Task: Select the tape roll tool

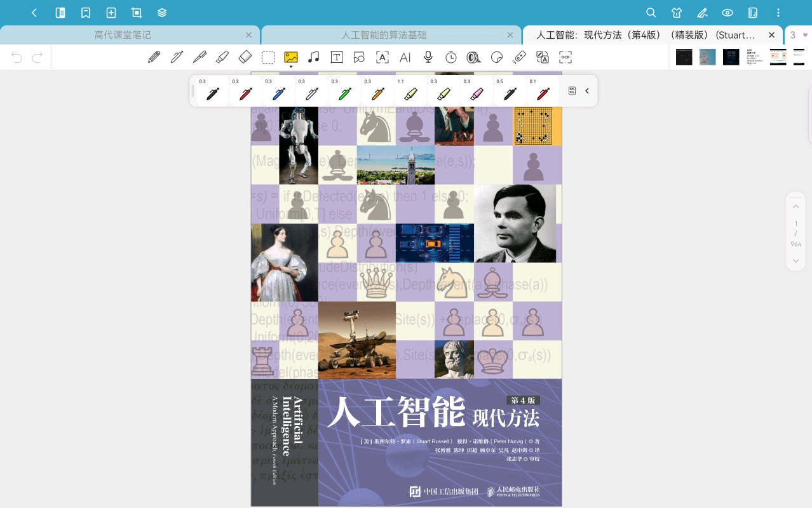Action: pos(473,57)
